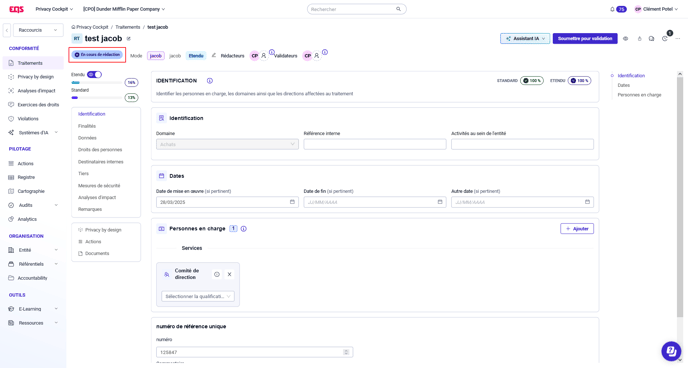This screenshot has width=688, height=368.
Task: Click the Ajouter button
Action: pyautogui.click(x=577, y=229)
